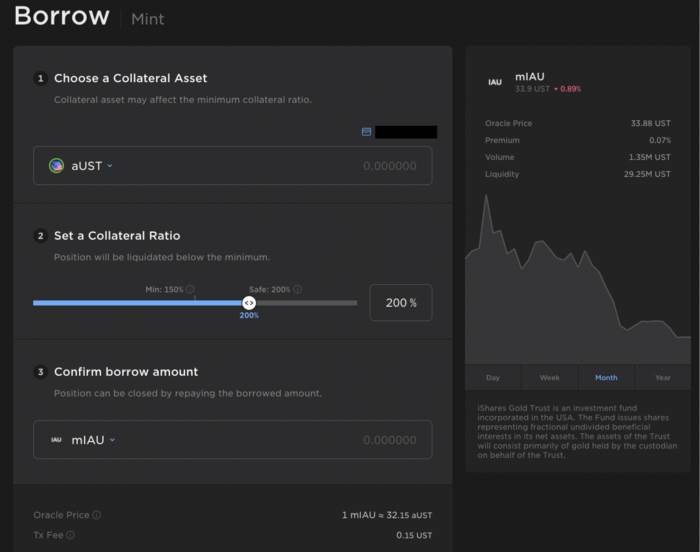Click the "Set a Collateral Ratio" heading
This screenshot has width=700, height=552.
[x=117, y=236]
